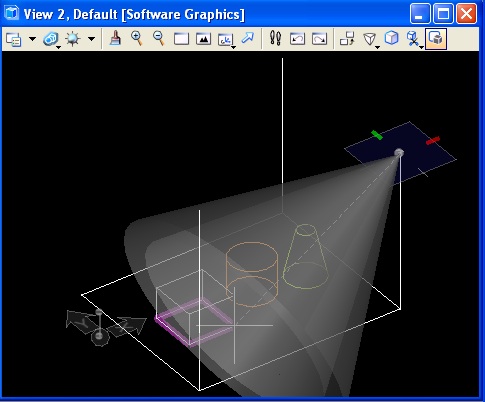Click the View Previous undo icon
The height and width of the screenshot is (402, 485).
pos(297,39)
